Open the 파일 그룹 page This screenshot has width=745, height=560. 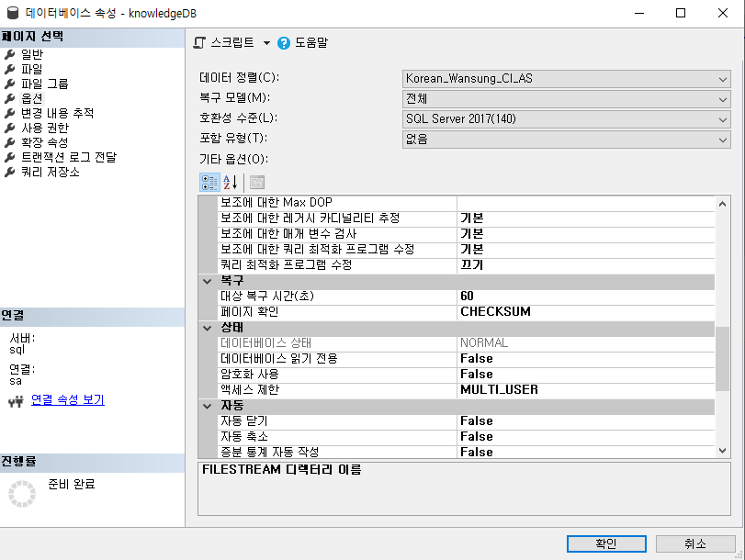pos(45,84)
